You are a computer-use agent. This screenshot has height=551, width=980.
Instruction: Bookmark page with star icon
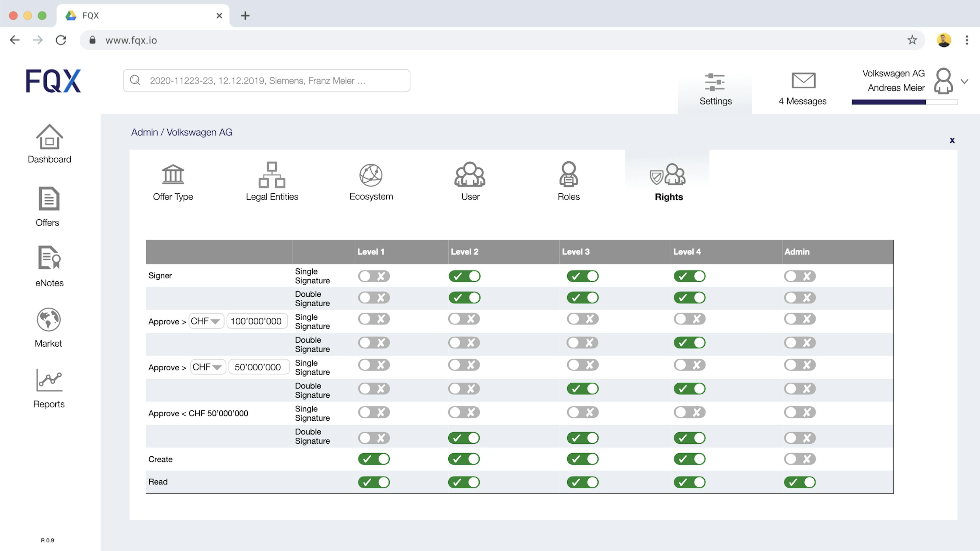tap(912, 40)
